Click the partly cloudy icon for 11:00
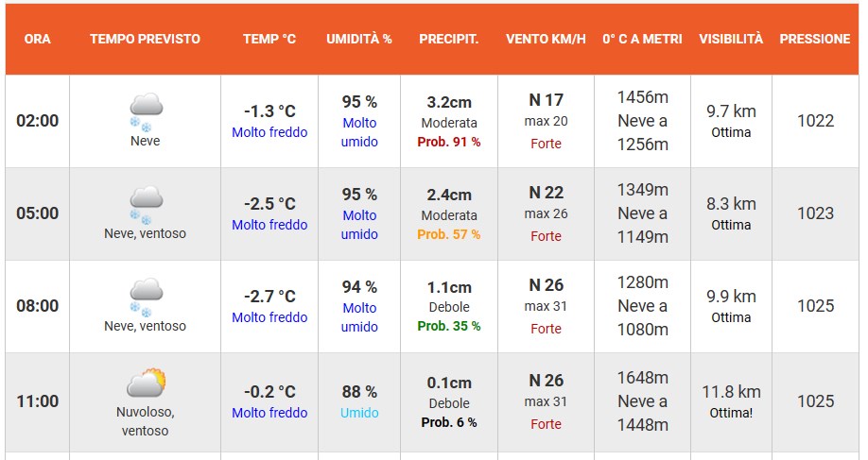 (x=147, y=383)
